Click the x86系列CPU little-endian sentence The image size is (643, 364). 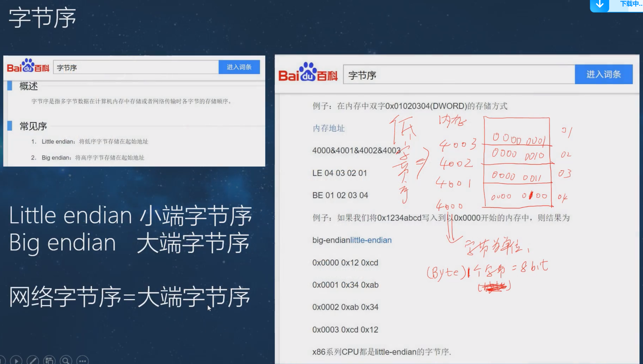382,352
